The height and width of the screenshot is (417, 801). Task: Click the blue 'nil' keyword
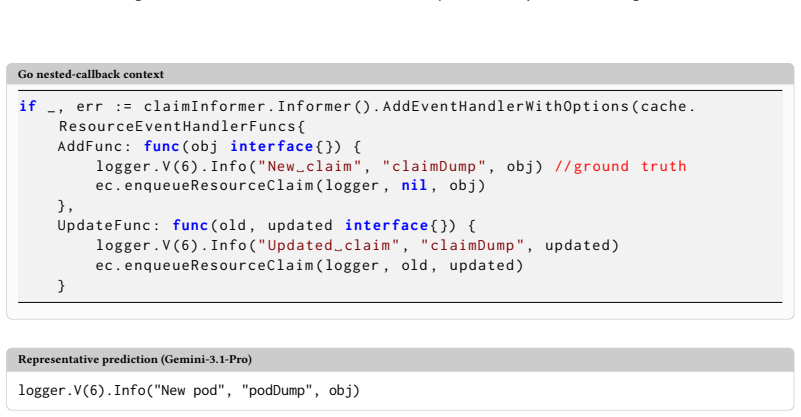(x=414, y=186)
